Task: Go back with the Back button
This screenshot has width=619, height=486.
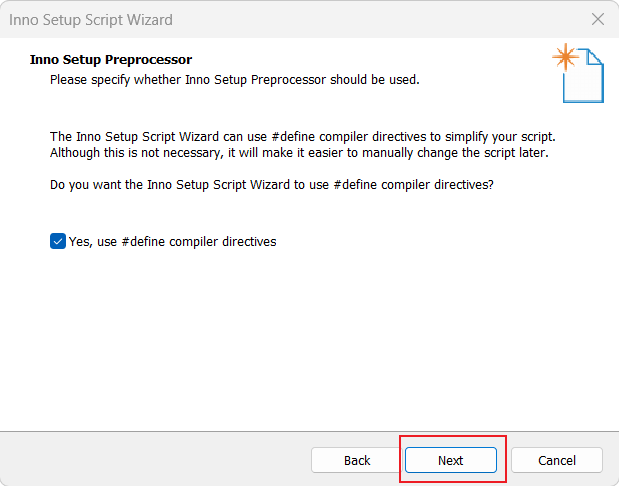Action: click(x=357, y=460)
